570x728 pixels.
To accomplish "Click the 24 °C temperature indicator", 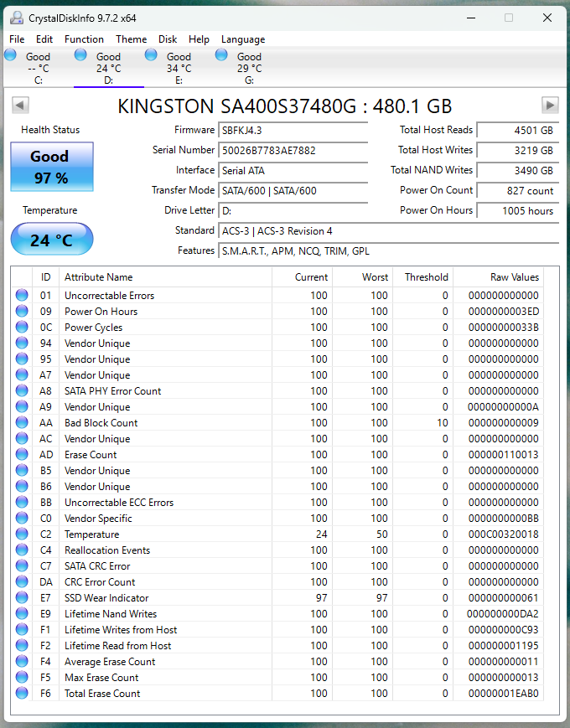I will 51,240.
